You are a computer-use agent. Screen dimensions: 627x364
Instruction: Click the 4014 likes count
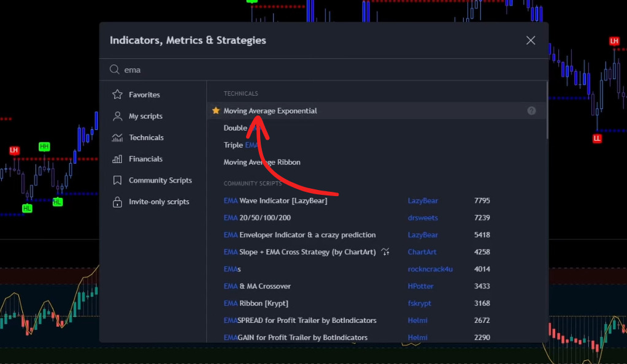tap(482, 269)
